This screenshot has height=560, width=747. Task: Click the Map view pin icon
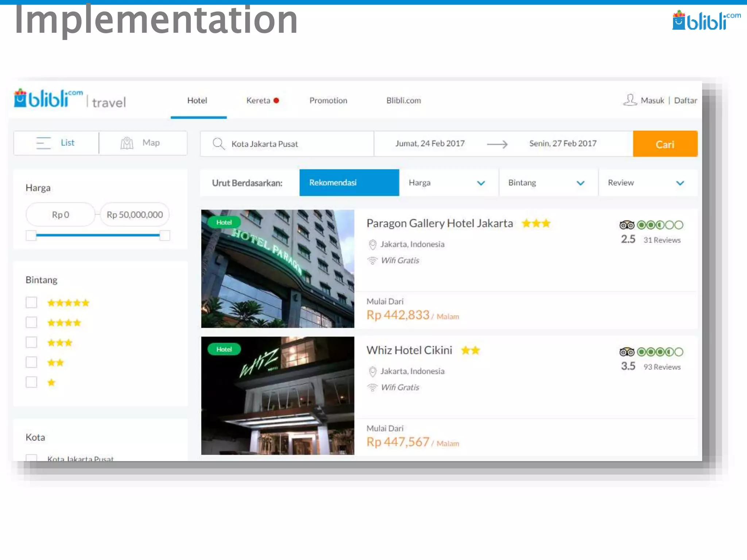127,143
